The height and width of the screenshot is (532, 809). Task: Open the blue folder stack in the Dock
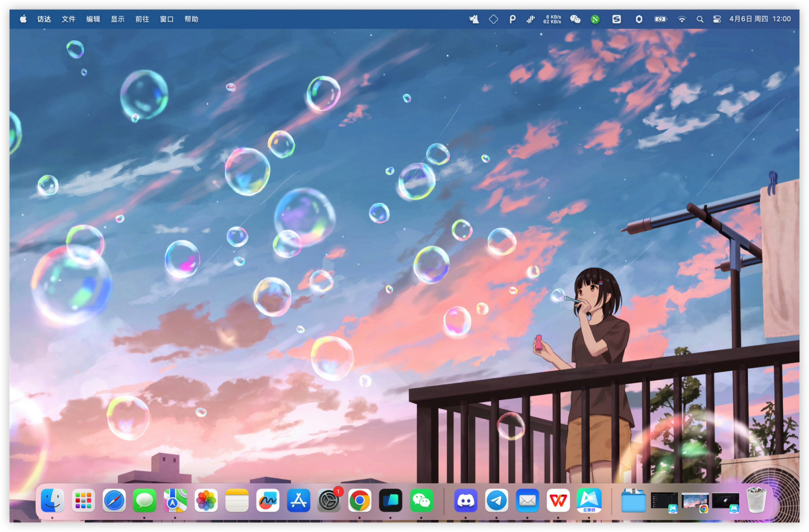633,500
